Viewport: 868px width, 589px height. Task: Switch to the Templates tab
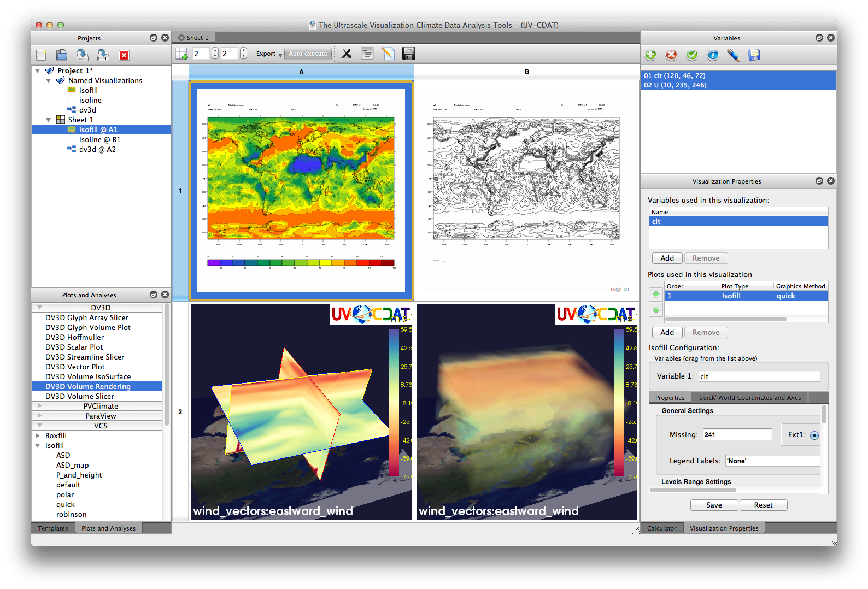[53, 528]
